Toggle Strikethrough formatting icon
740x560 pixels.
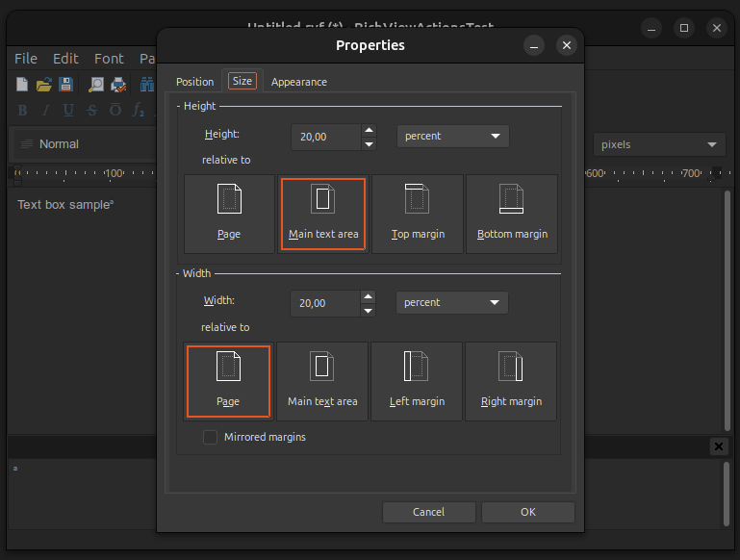click(x=92, y=110)
